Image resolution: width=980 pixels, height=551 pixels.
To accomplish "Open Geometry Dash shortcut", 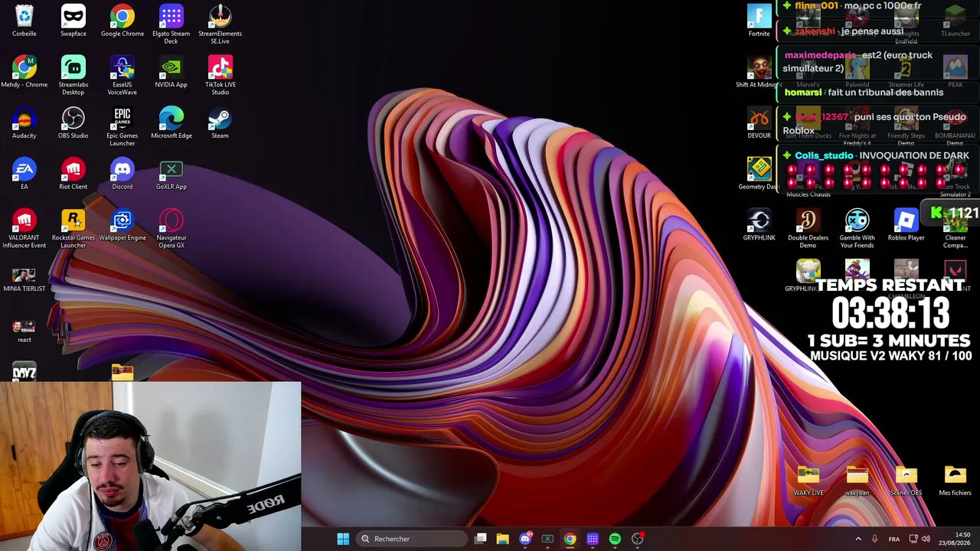I will pyautogui.click(x=759, y=174).
